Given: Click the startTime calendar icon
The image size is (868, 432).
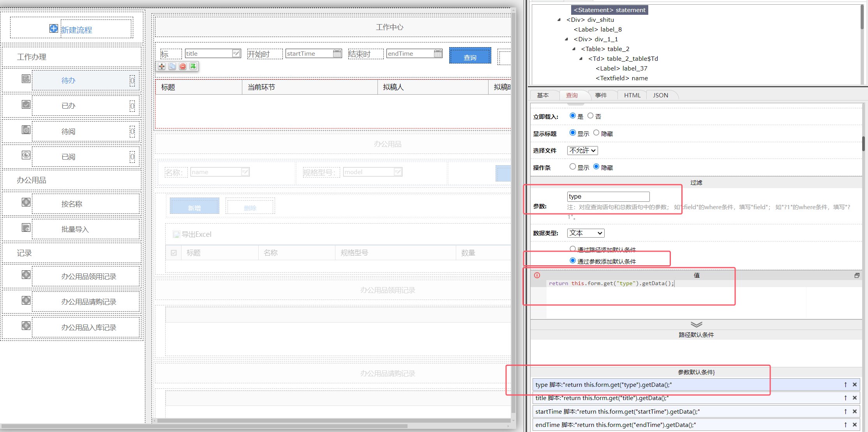Looking at the screenshot, I should tap(337, 53).
